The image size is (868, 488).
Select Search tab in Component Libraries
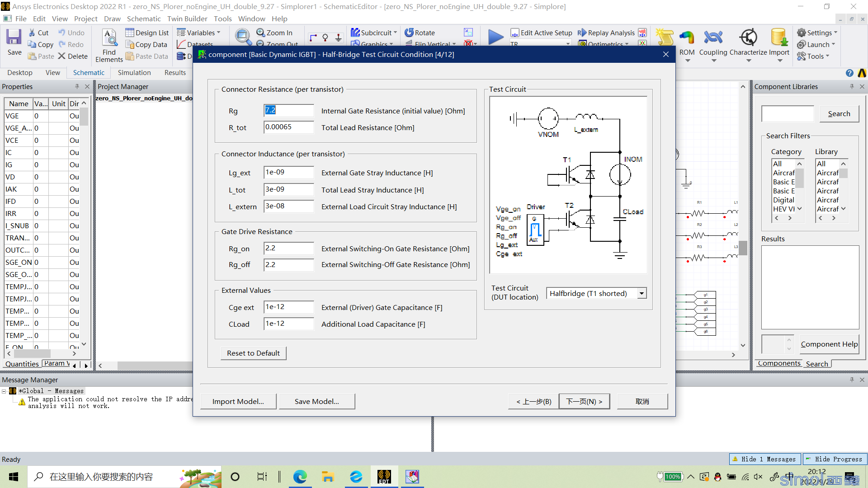[x=817, y=364]
